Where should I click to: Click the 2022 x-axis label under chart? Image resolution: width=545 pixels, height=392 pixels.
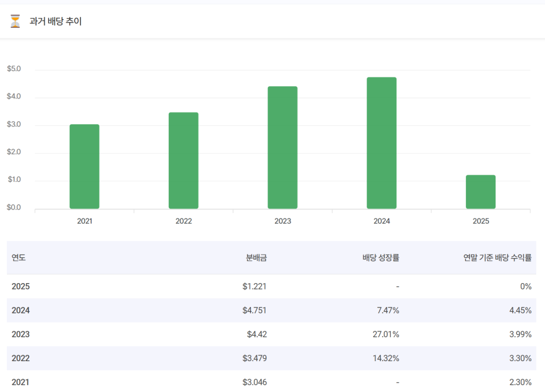pyautogui.click(x=183, y=221)
